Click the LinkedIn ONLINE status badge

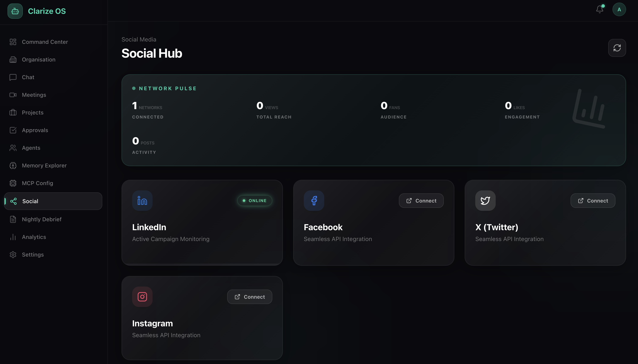click(254, 200)
